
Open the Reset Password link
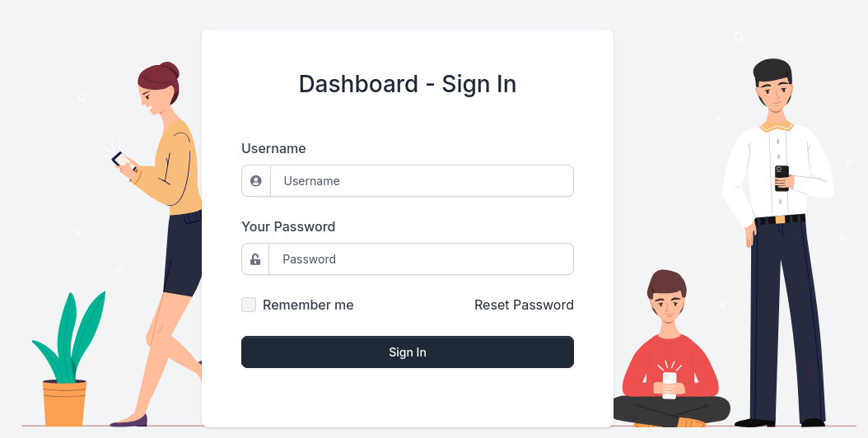(524, 305)
